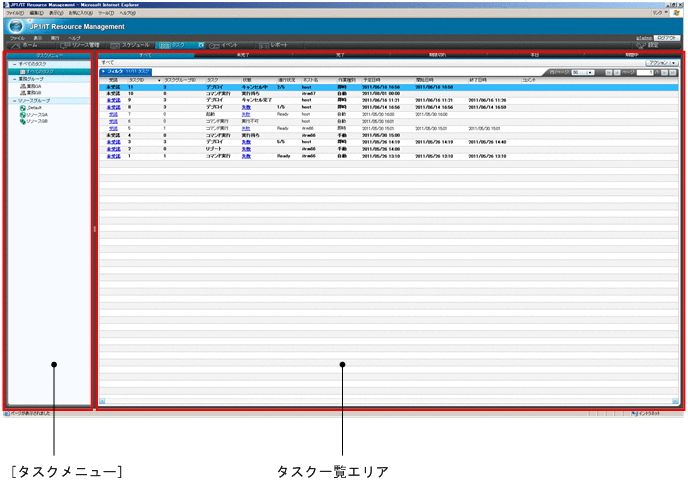Select the _Default resource group icon
This screenshot has width=688, height=484.
(24, 108)
